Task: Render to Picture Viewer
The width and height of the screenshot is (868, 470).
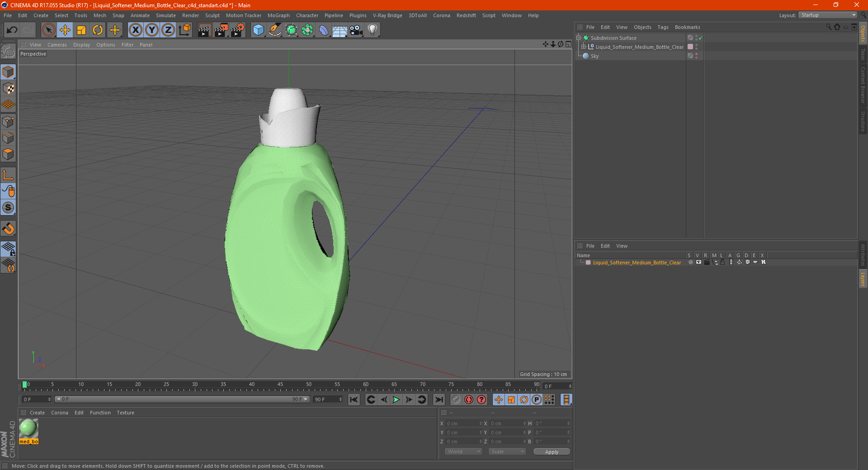Action: [x=221, y=30]
